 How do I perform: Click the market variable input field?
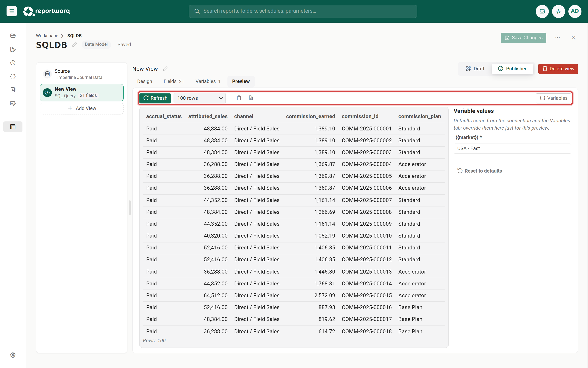tap(512, 148)
